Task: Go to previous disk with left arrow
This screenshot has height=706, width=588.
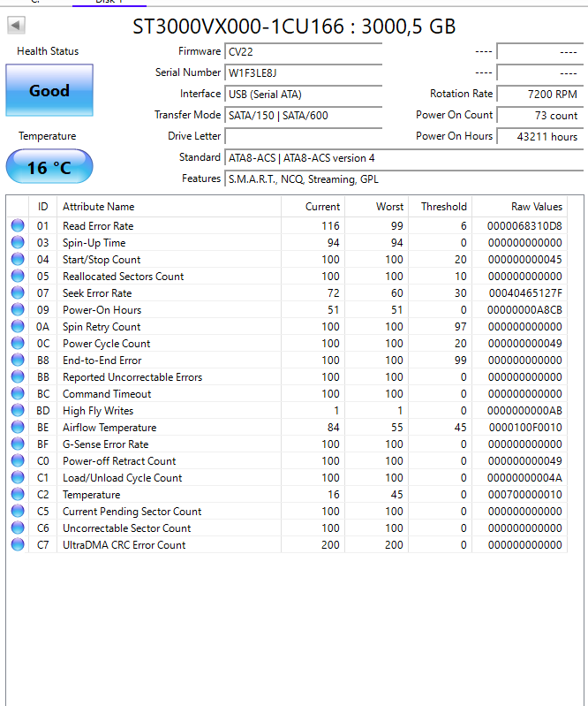Action: pyautogui.click(x=16, y=26)
